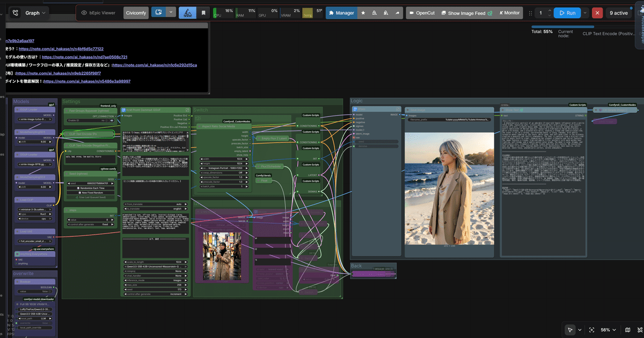Click the share arrow icon in toolbar
The width and height of the screenshot is (644, 338).
398,13
